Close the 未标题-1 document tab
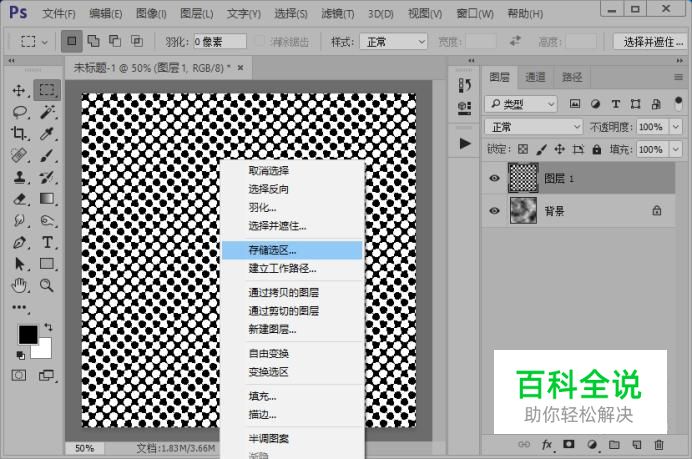The width and height of the screenshot is (692, 459). [x=241, y=68]
